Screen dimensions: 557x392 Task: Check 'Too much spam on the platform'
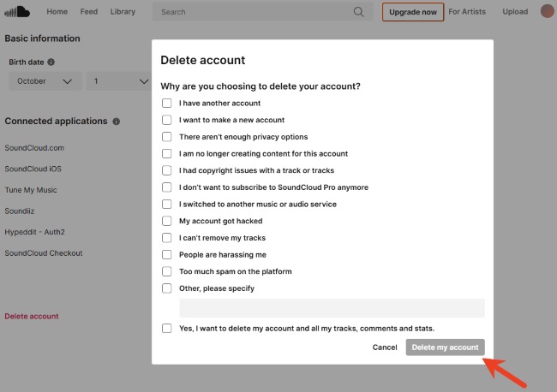pos(166,271)
